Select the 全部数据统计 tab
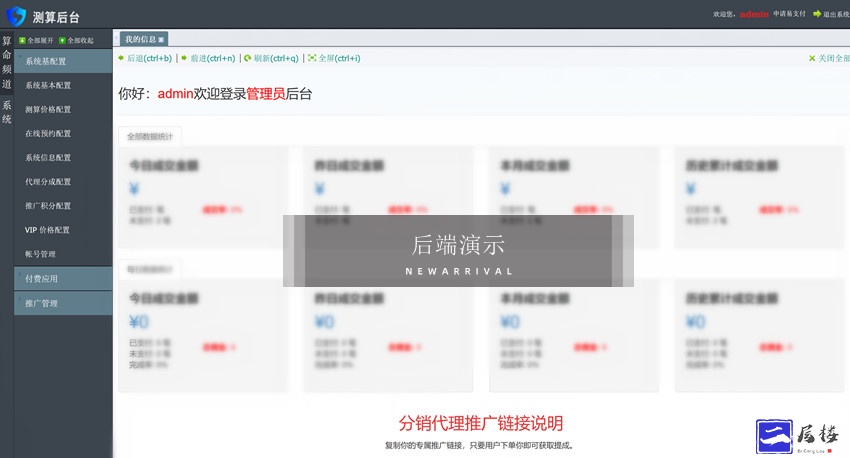The width and height of the screenshot is (850, 458). pyautogui.click(x=149, y=136)
